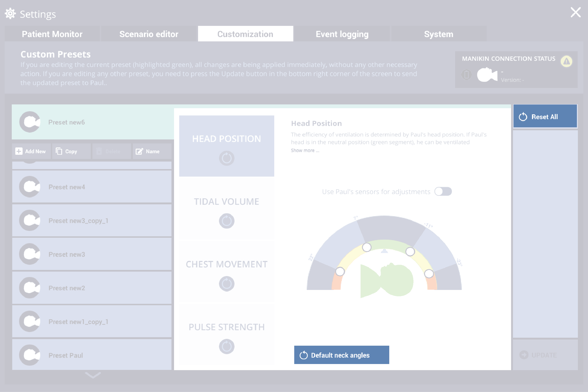Image resolution: width=588 pixels, height=392 pixels.
Task: Click the yellow connection warning icon
Action: (566, 61)
